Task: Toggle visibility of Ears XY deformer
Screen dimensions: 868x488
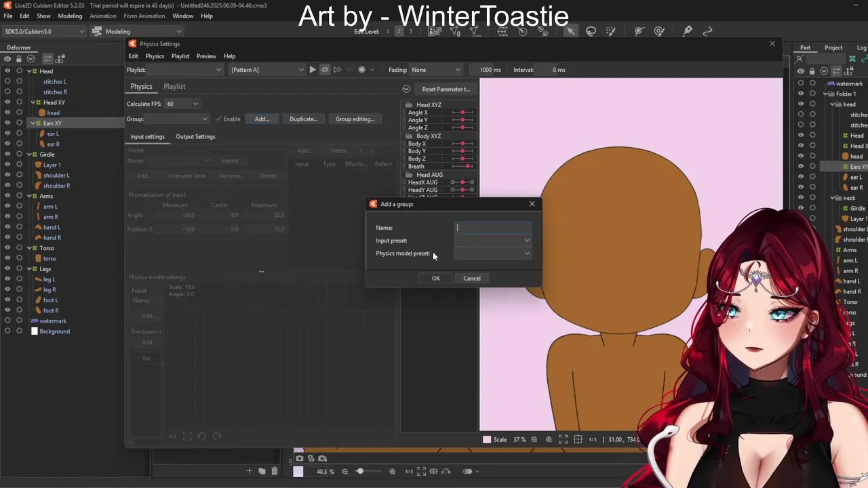Action: (x=7, y=123)
